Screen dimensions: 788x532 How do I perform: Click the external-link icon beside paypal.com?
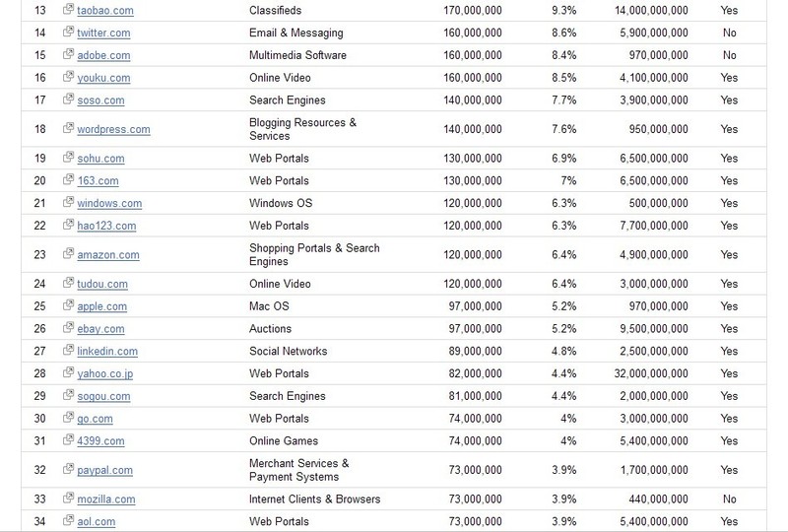[68, 470]
